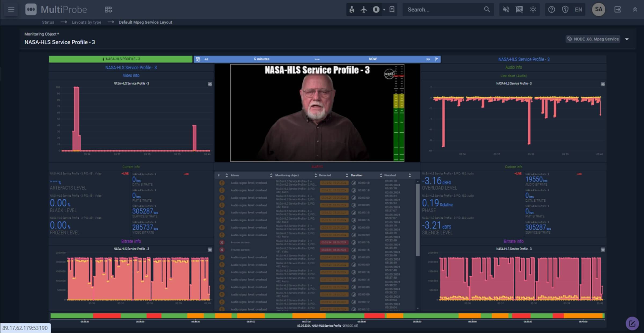Image resolution: width=644 pixels, height=333 pixels.
Task: Sort alarms by Duration column header
Action: pyautogui.click(x=357, y=175)
